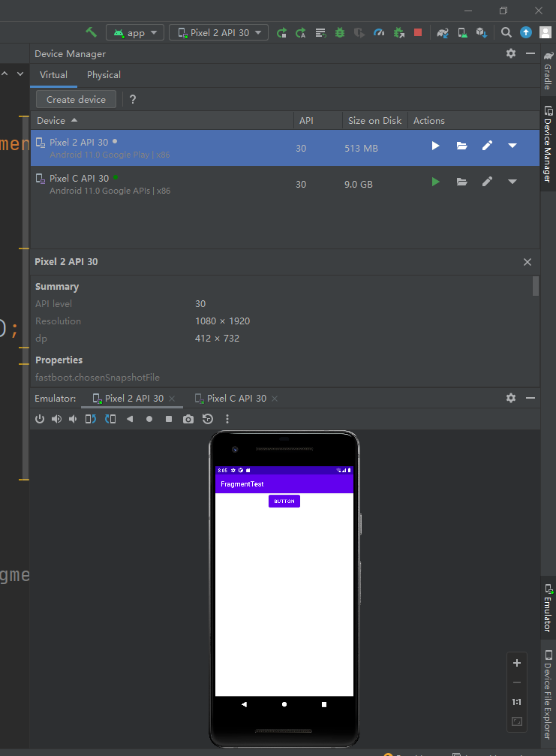This screenshot has height=756, width=556.
Task: Open the Pixel 2 API 30 device selector
Action: click(219, 32)
